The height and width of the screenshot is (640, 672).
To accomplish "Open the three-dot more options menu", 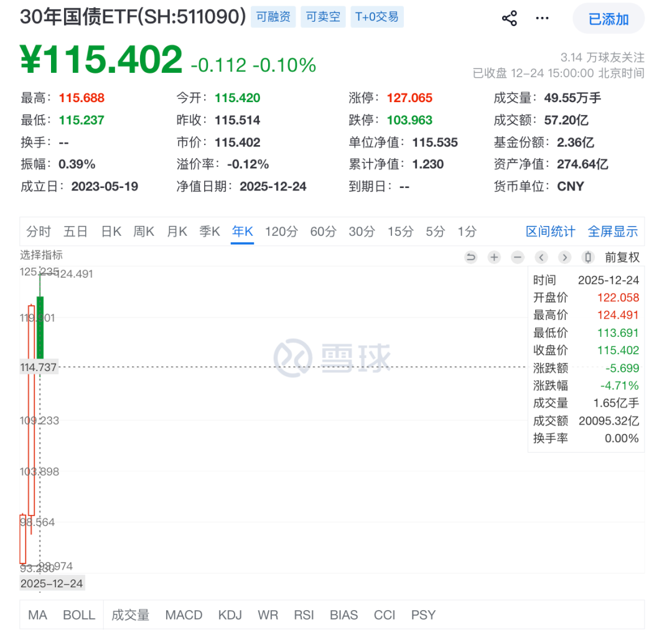I will pos(542,19).
